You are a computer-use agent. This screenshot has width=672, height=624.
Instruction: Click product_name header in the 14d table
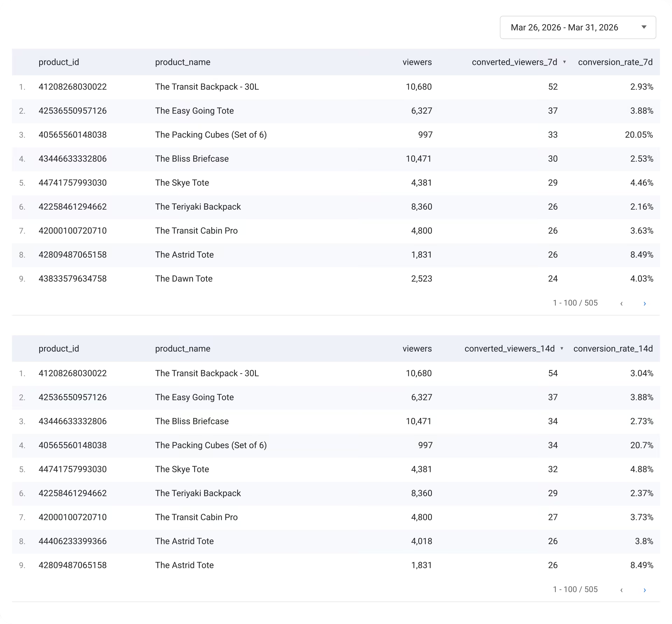(x=183, y=348)
